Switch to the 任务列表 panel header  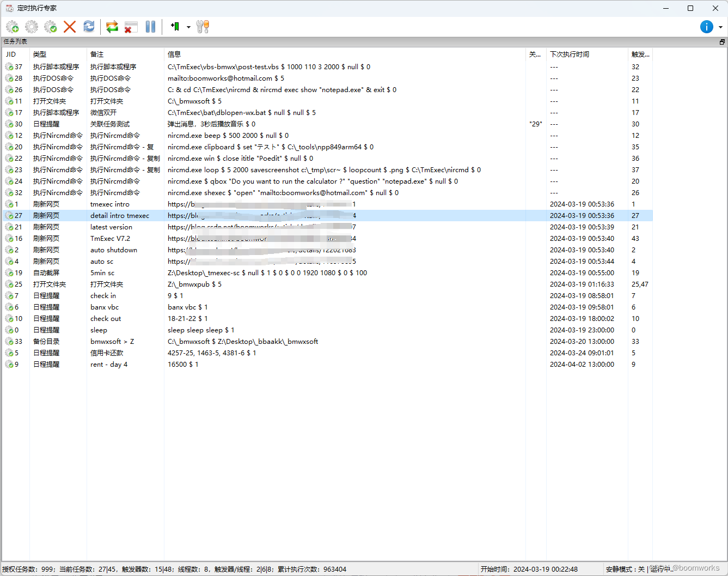[x=16, y=41]
